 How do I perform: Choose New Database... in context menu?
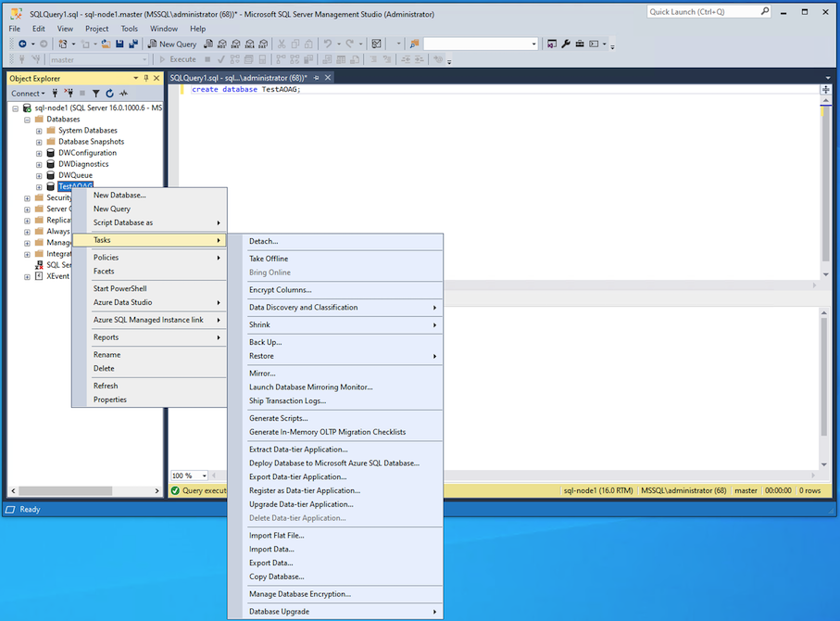(x=149, y=196)
